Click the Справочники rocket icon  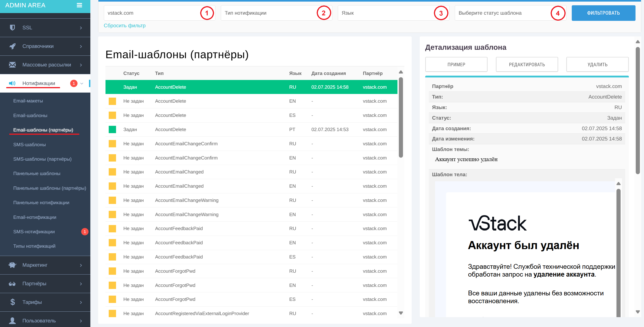(x=13, y=46)
